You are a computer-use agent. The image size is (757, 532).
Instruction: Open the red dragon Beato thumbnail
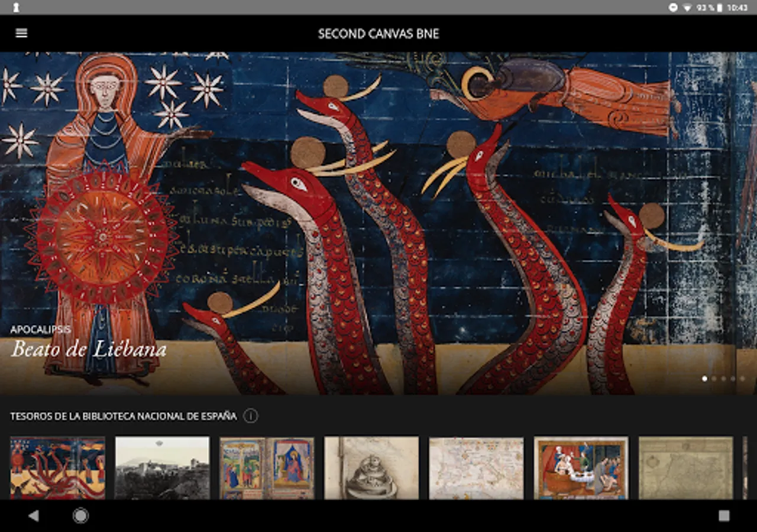point(57,468)
